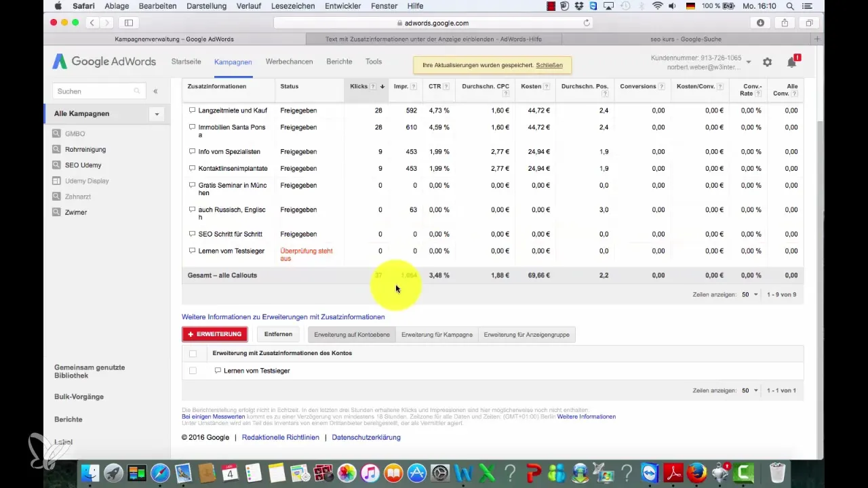Reload the page in the Safari address bar
This screenshot has width=868, height=488.
tap(587, 23)
